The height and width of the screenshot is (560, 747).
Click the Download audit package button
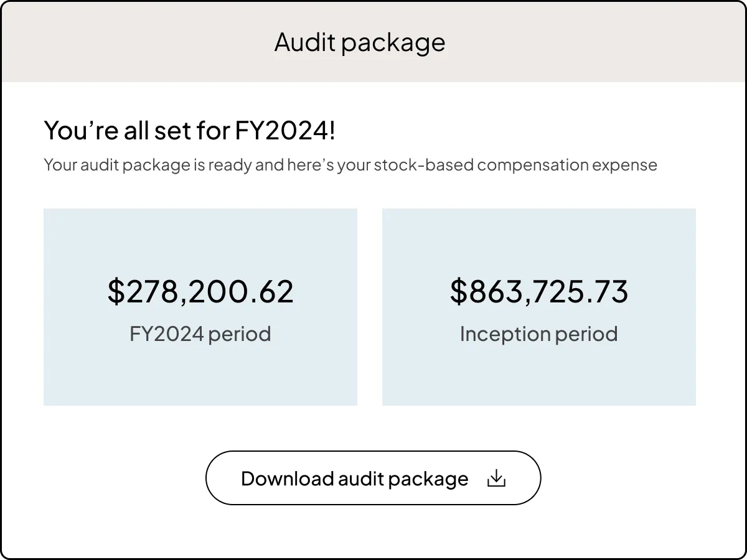[x=374, y=478]
